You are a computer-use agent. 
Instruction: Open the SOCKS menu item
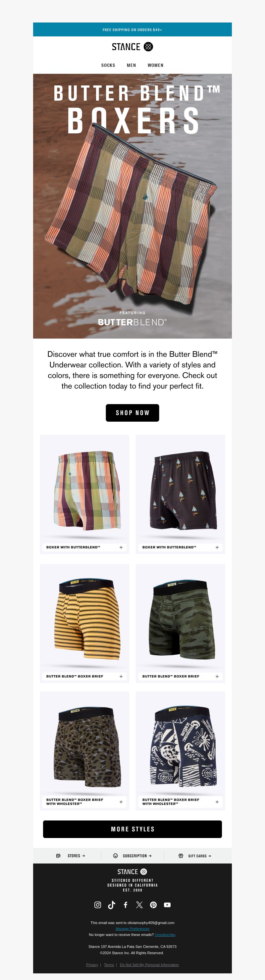tap(108, 66)
